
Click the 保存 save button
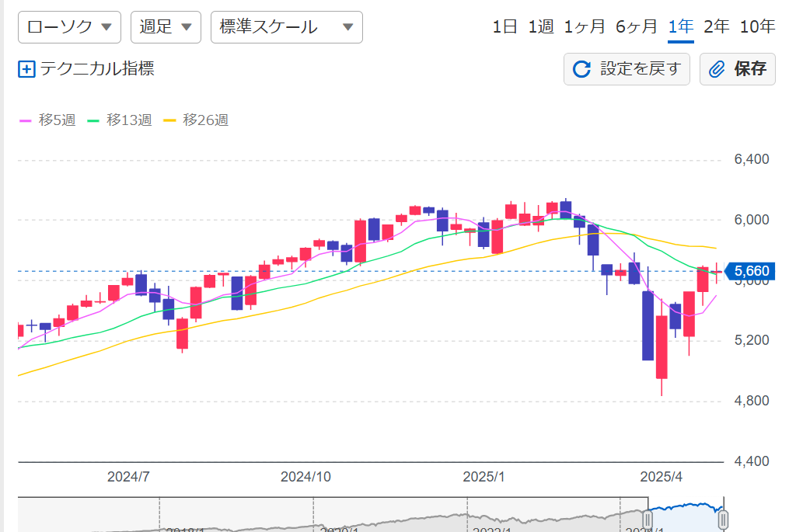[x=737, y=69]
